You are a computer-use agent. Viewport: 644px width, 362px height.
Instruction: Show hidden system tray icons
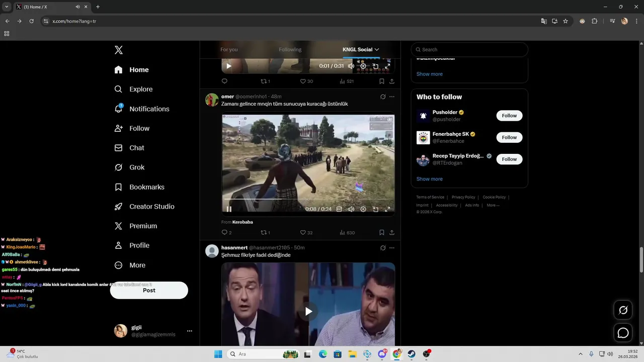click(580, 354)
